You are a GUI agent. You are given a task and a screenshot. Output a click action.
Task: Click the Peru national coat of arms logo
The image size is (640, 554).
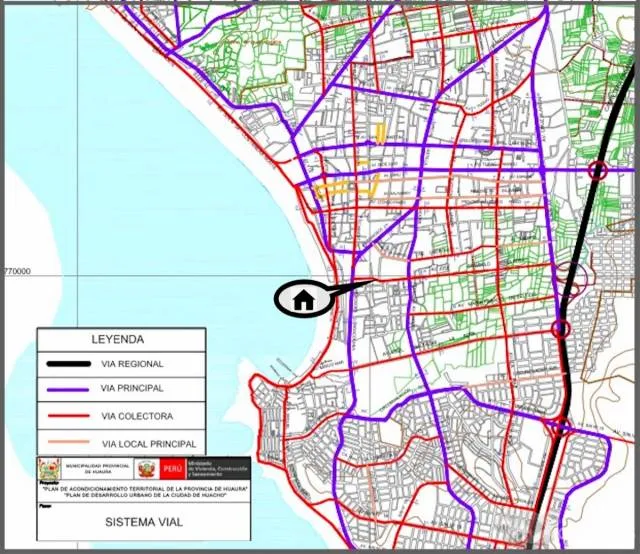click(x=147, y=469)
